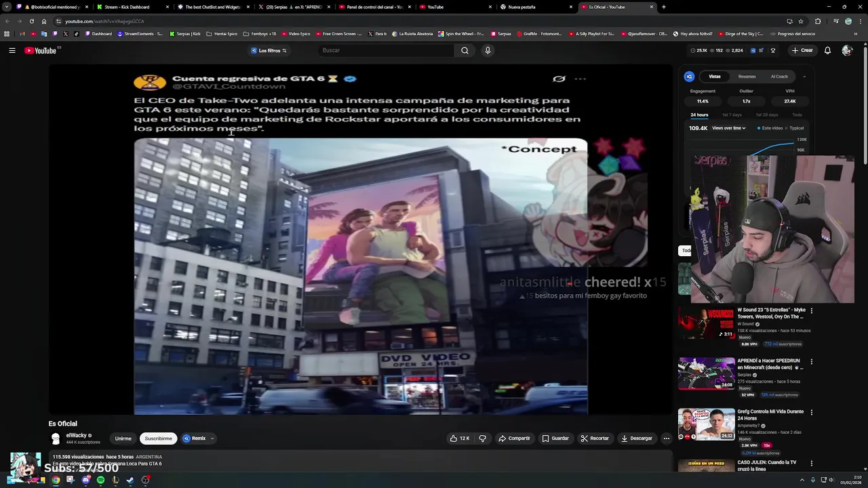
Task: Open Discord from the taskbar
Action: pos(85,480)
